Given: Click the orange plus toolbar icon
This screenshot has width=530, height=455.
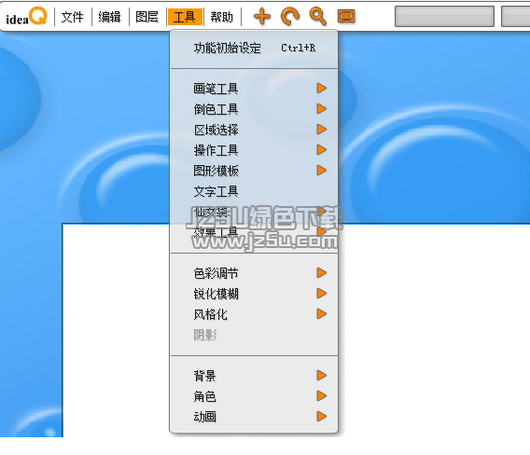Looking at the screenshot, I should coord(262,16).
